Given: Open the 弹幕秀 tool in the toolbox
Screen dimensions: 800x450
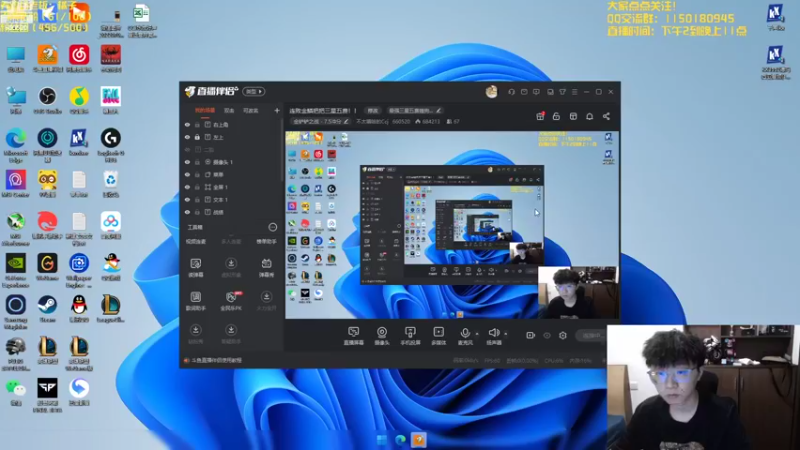Looking at the screenshot, I should tap(266, 267).
